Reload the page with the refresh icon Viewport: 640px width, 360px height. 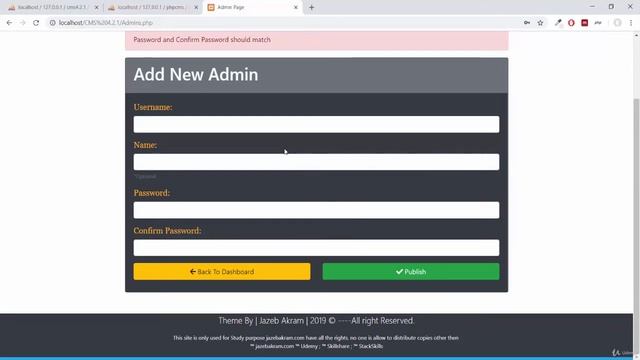click(x=36, y=23)
